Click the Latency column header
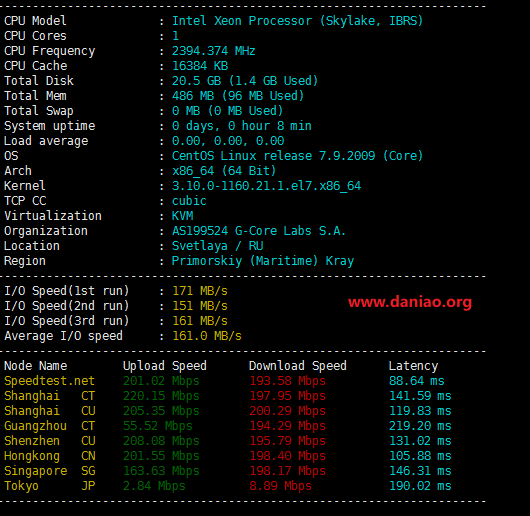The image size is (530, 516). pos(413,366)
